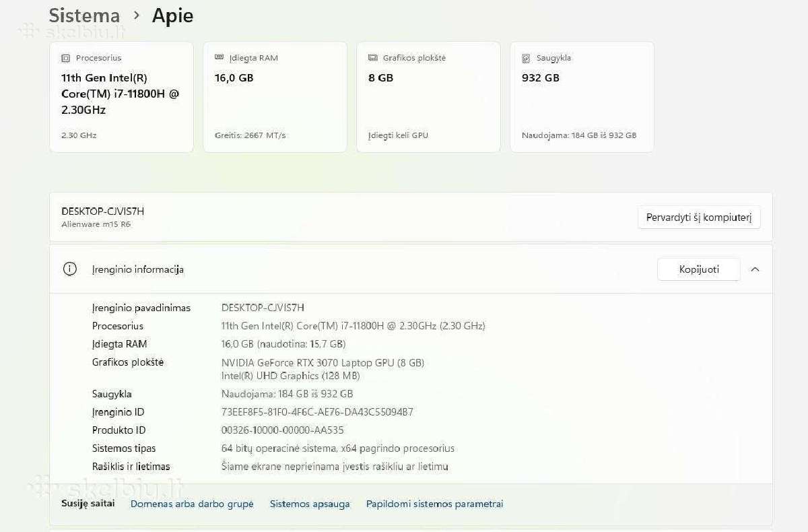The width and height of the screenshot is (808, 532).
Task: Click the Įrenginio pavadinimas label
Action: (141, 308)
